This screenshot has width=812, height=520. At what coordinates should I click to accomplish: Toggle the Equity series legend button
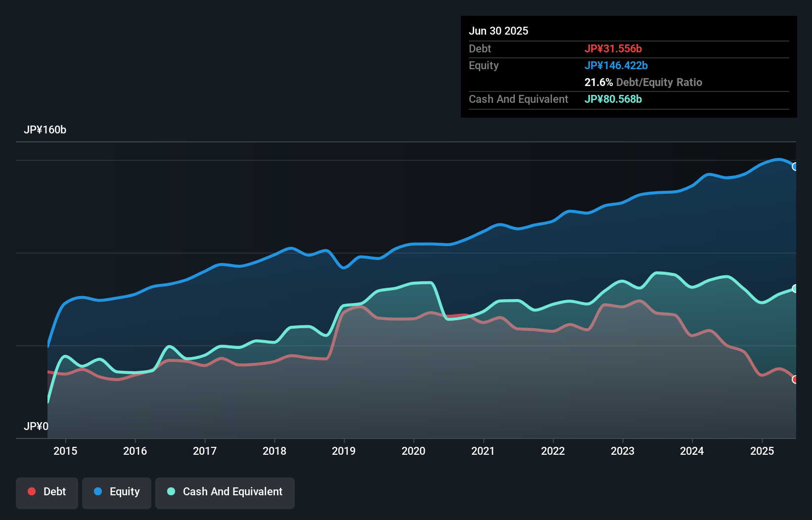tap(117, 493)
